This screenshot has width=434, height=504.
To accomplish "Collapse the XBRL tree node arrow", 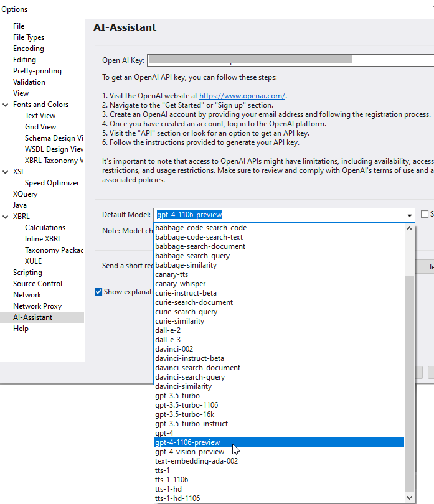I will point(6,217).
